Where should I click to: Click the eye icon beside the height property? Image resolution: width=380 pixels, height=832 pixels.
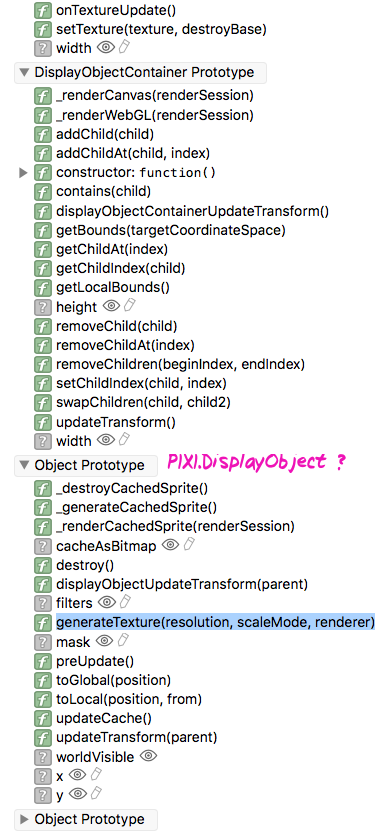tap(112, 306)
